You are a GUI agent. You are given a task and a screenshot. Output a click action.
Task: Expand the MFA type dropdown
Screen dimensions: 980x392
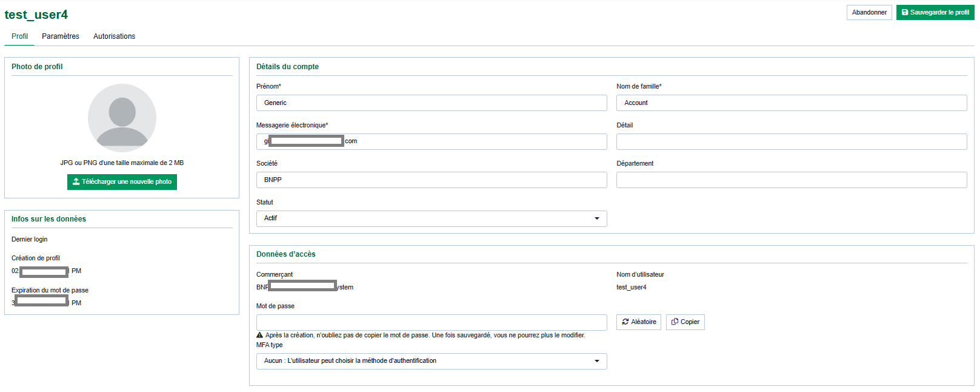tap(596, 361)
